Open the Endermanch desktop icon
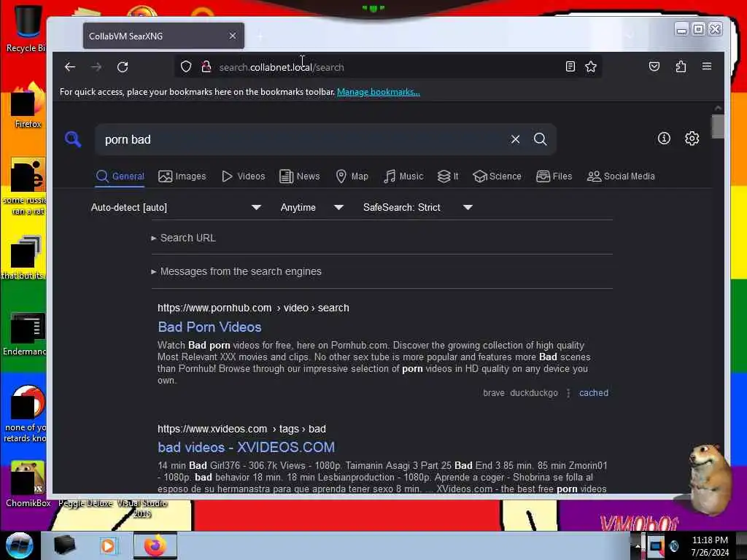Viewport: 747px width, 560px height. tap(26, 334)
